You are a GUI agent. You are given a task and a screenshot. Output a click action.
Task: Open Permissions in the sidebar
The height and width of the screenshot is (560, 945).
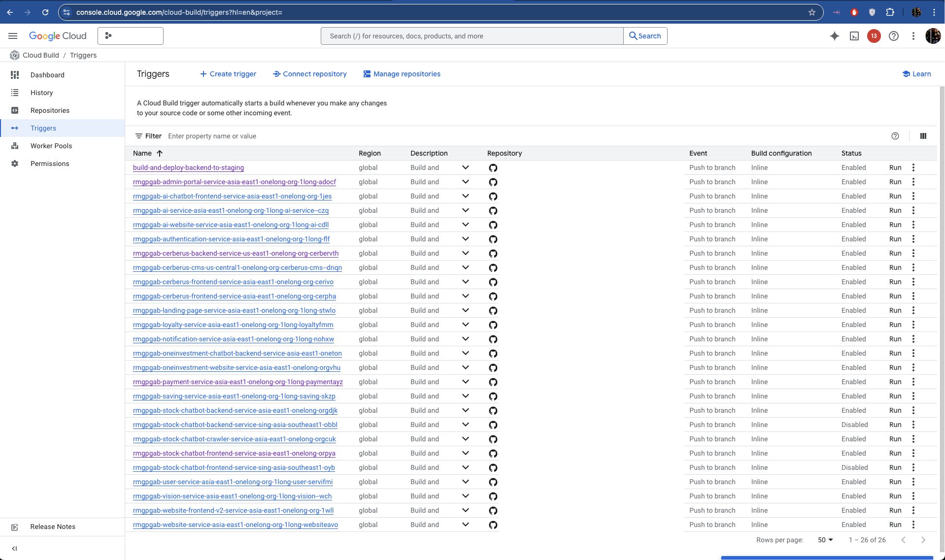(62, 164)
